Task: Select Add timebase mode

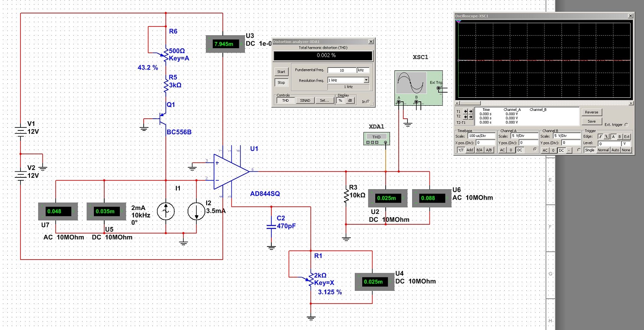Action: coord(470,150)
